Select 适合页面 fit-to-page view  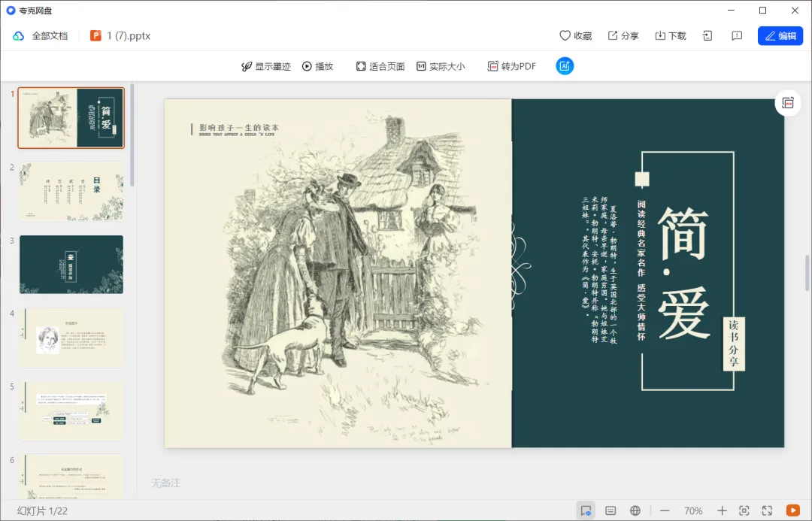[x=380, y=66]
